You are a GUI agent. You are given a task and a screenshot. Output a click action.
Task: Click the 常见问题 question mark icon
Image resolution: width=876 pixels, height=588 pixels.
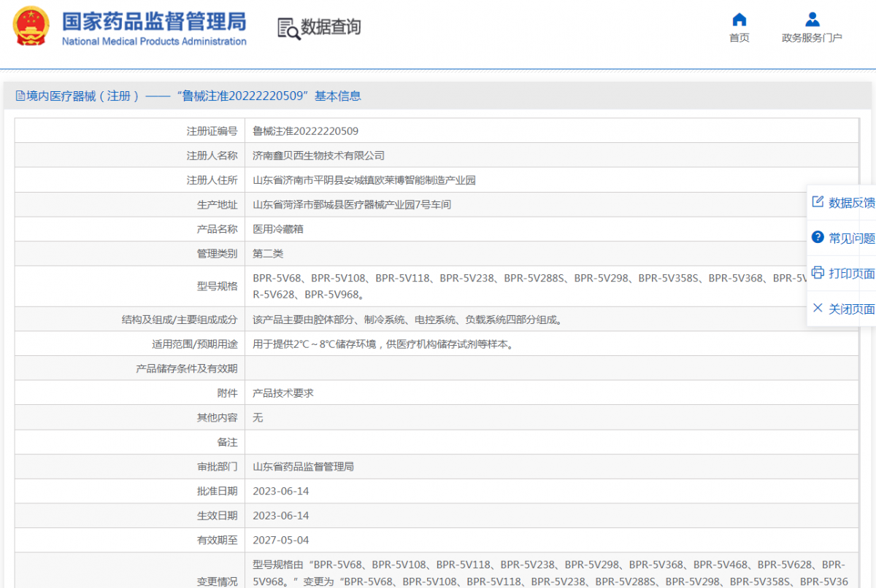tap(818, 237)
